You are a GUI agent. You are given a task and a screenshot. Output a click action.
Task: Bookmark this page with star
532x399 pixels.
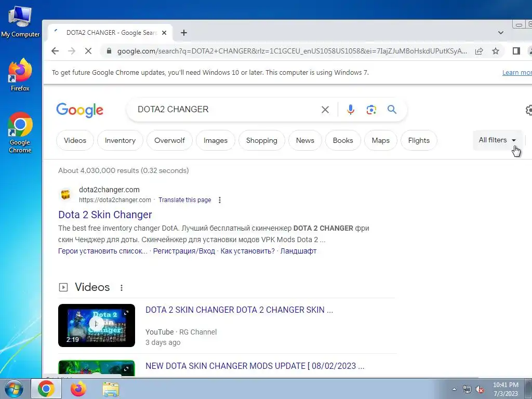click(496, 51)
